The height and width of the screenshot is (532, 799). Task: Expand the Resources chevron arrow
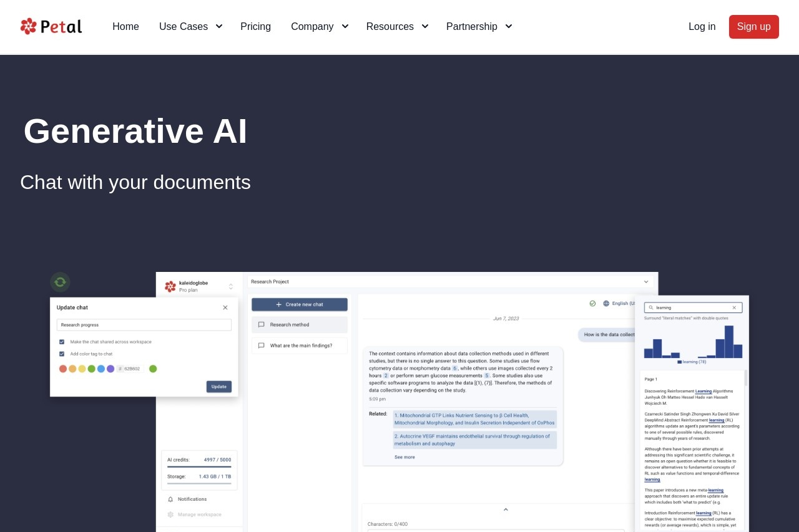point(425,26)
